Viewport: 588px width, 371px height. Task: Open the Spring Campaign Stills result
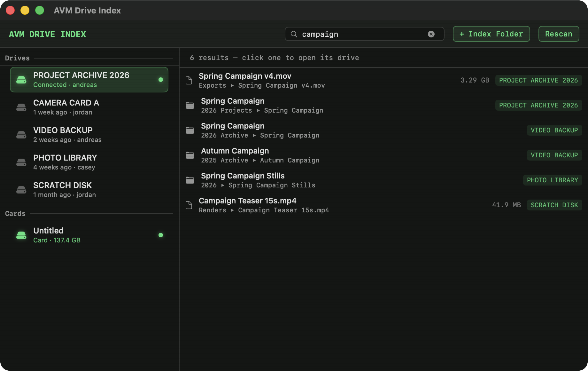click(383, 180)
